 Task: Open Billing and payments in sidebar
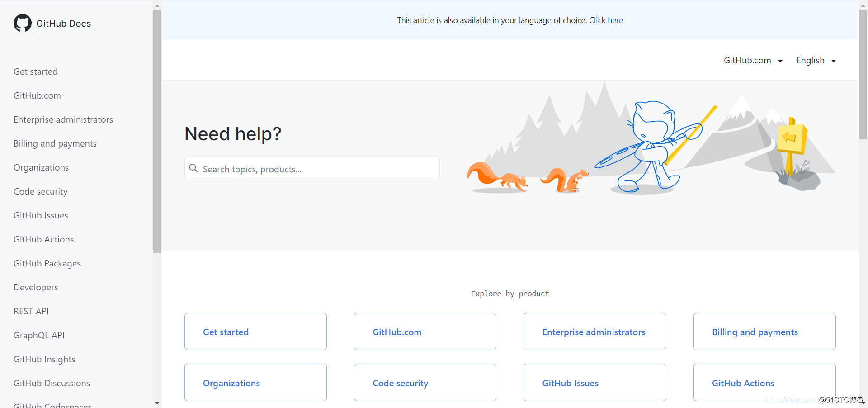(x=55, y=143)
